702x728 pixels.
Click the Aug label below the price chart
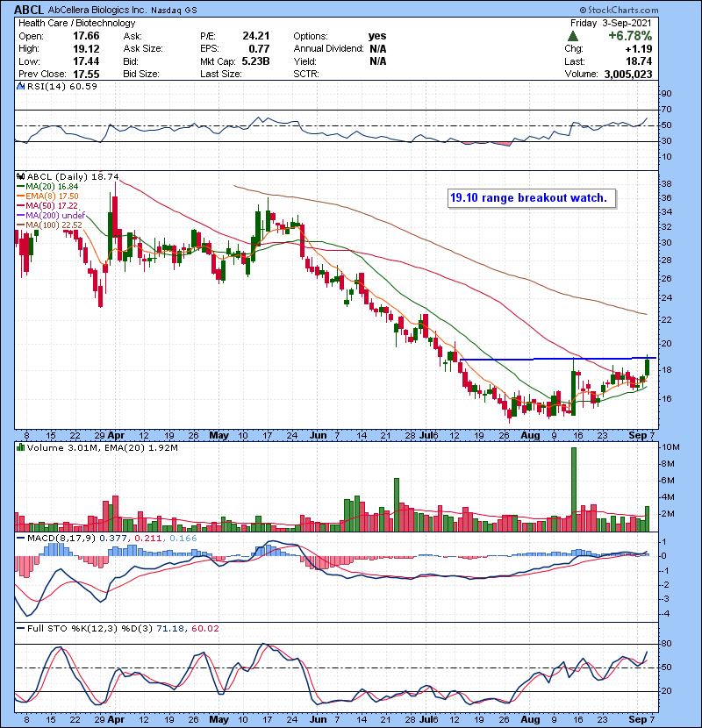tap(530, 436)
